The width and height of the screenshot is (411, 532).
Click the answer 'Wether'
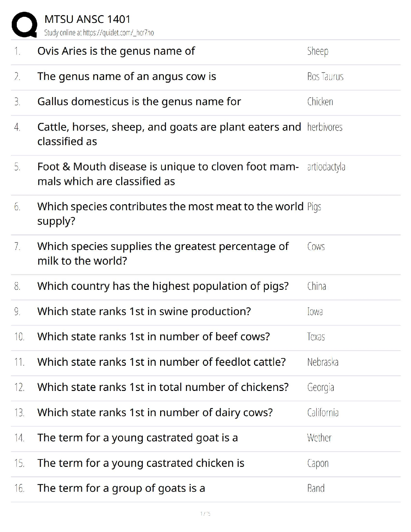tap(319, 438)
